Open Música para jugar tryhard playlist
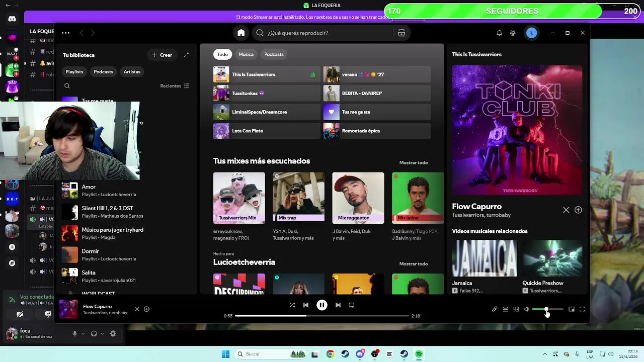 (x=127, y=233)
